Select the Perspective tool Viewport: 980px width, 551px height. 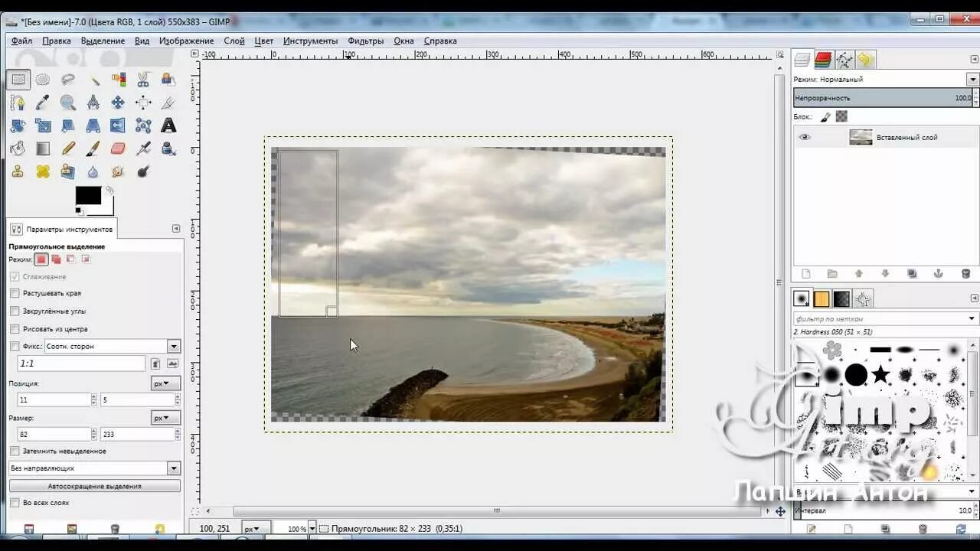(x=93, y=126)
